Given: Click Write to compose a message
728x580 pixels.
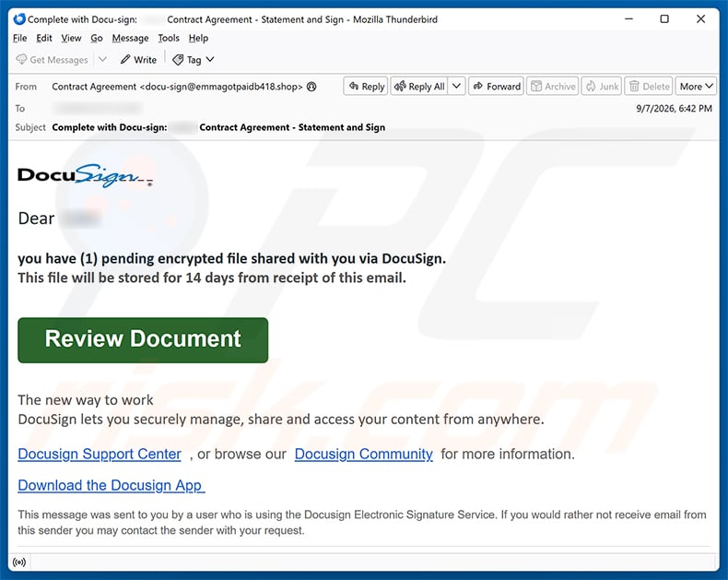Looking at the screenshot, I should 138,60.
